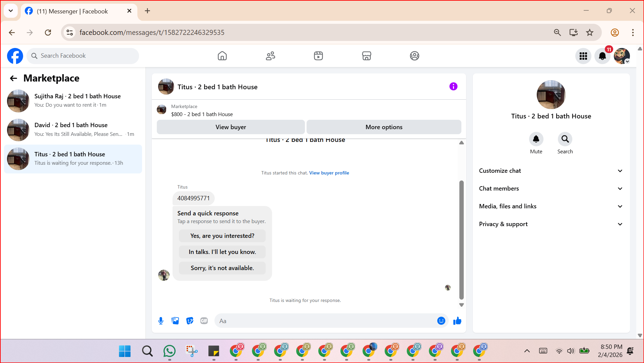Mute the conversation with bell button
The height and width of the screenshot is (363, 644).
pyautogui.click(x=536, y=139)
